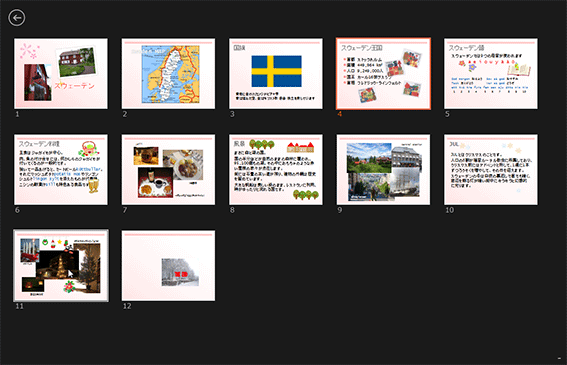
Task: Open slide 2 showing Sweden map
Action: coord(168,73)
